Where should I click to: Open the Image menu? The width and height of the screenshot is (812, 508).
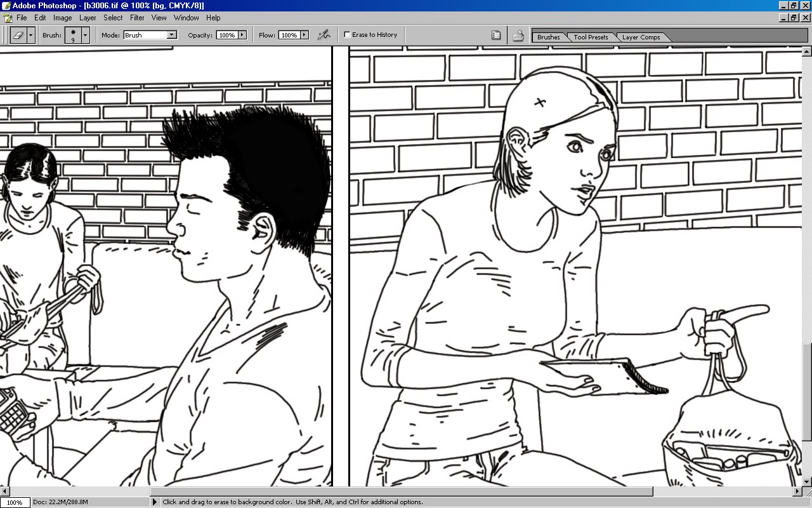62,18
